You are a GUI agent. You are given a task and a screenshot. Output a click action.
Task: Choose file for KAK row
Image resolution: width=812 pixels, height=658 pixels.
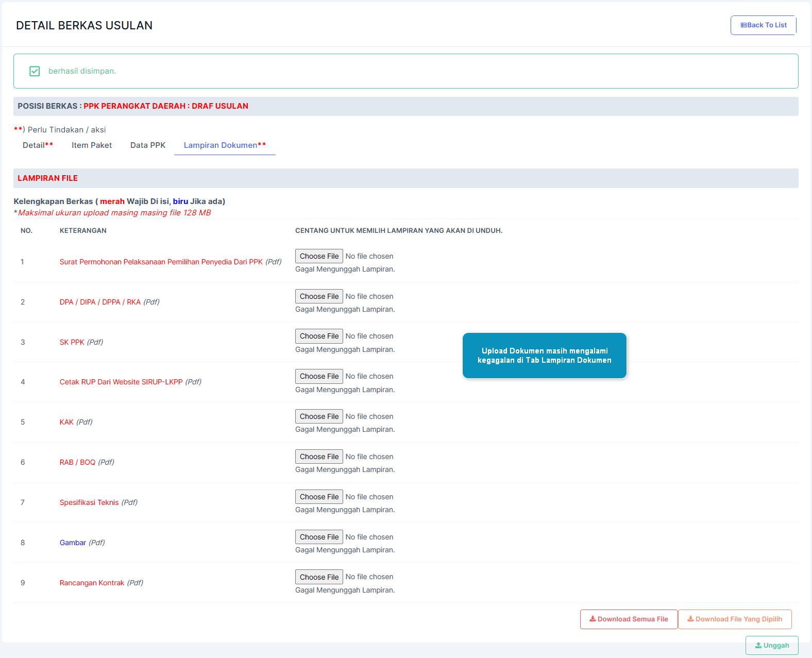(319, 416)
